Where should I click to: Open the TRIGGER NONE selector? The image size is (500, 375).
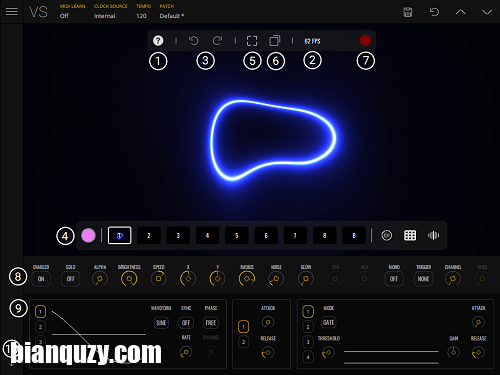pyautogui.click(x=423, y=279)
